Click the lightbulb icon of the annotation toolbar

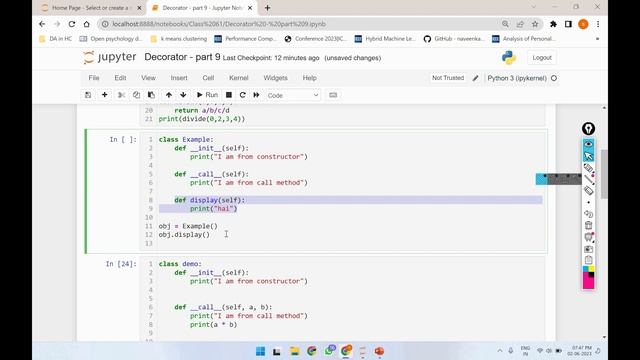[x=588, y=129]
